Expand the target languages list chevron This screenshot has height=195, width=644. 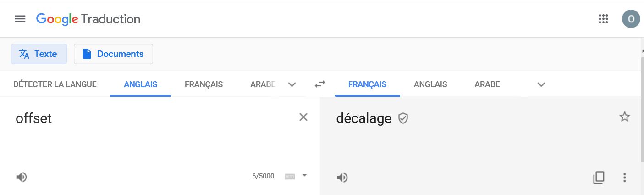(541, 84)
